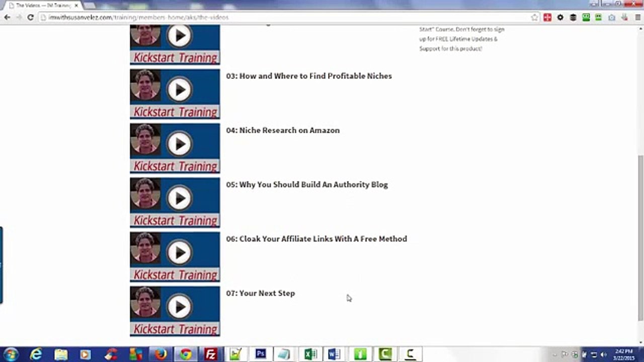Open '03: How and Where to Find Profitable Niches'

coord(309,76)
